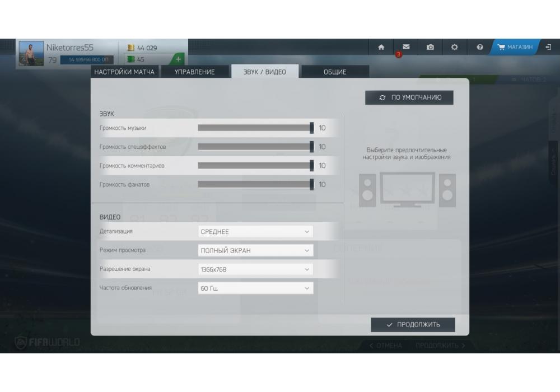Viewport: 560px width, 392px height.
Task: Open the ОБЩИЕ tab
Action: pyautogui.click(x=335, y=72)
